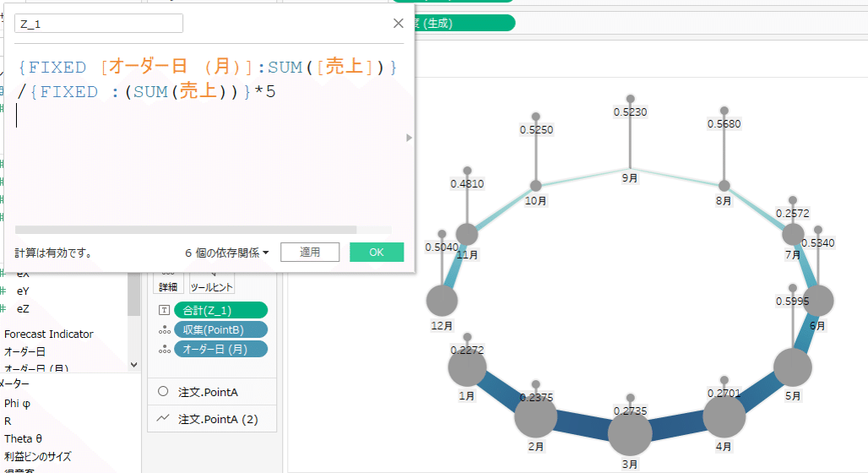Click the 0.5250 value label above 10月

536,129
